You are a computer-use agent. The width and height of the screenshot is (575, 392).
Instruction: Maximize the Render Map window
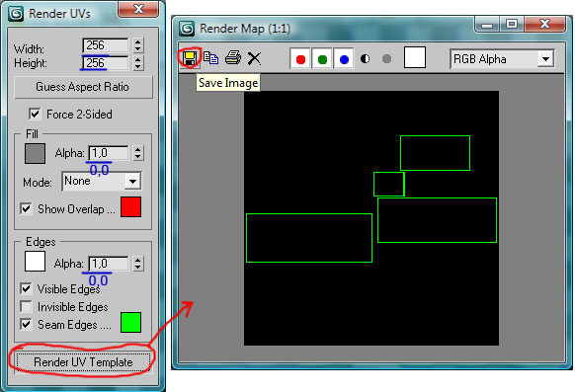coord(512,25)
